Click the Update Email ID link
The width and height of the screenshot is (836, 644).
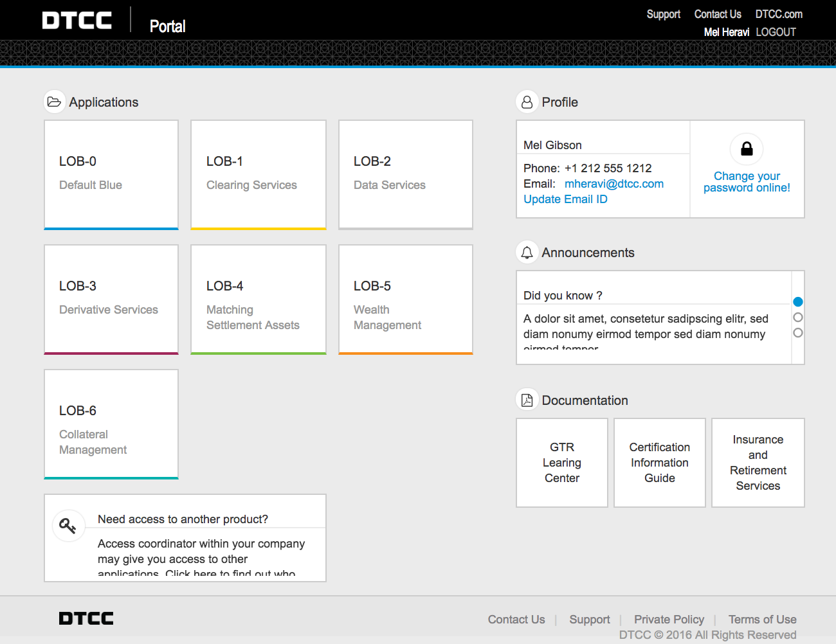[x=565, y=199]
